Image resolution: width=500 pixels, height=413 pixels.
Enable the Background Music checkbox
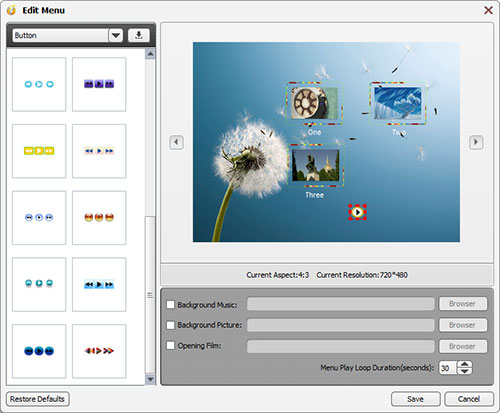pyautogui.click(x=170, y=304)
